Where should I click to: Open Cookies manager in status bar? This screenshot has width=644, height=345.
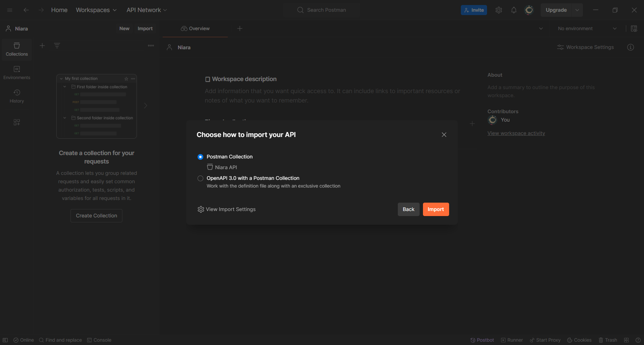[x=579, y=340]
